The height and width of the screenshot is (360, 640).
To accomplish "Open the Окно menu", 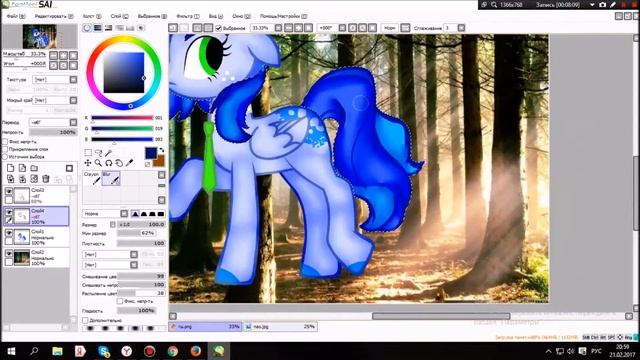I will tap(241, 16).
